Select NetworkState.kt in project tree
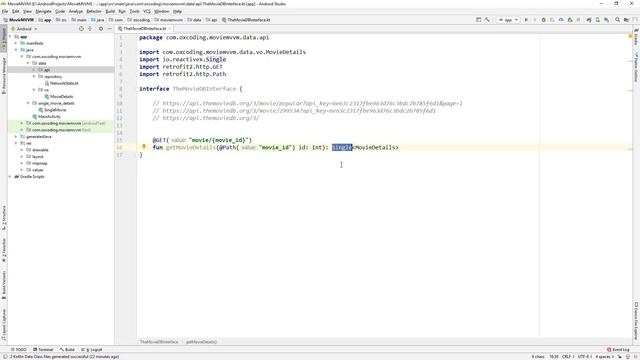This screenshot has height=360, width=640. pos(62,83)
